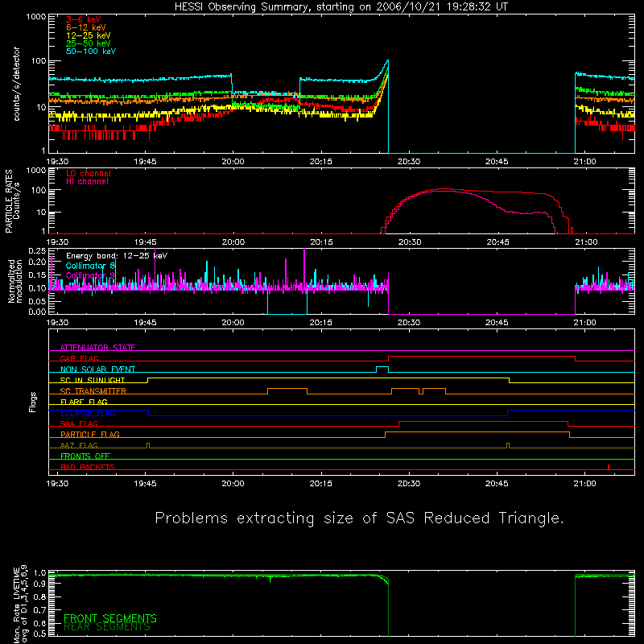
Task: Click the 'Problems extracting size of SAS Reduced Triangle.' message
Action: point(359,518)
